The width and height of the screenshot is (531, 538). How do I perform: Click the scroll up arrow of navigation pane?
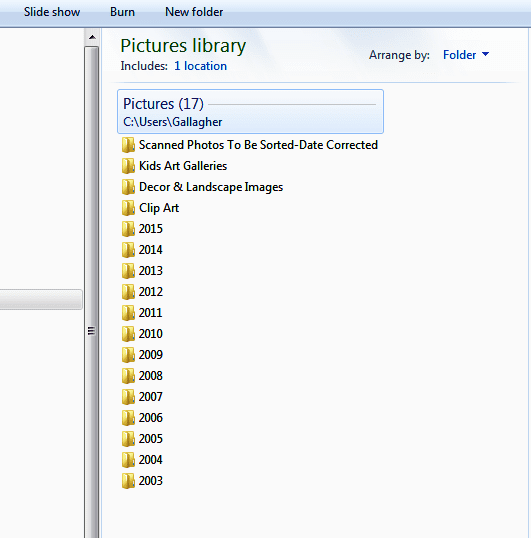(92, 37)
